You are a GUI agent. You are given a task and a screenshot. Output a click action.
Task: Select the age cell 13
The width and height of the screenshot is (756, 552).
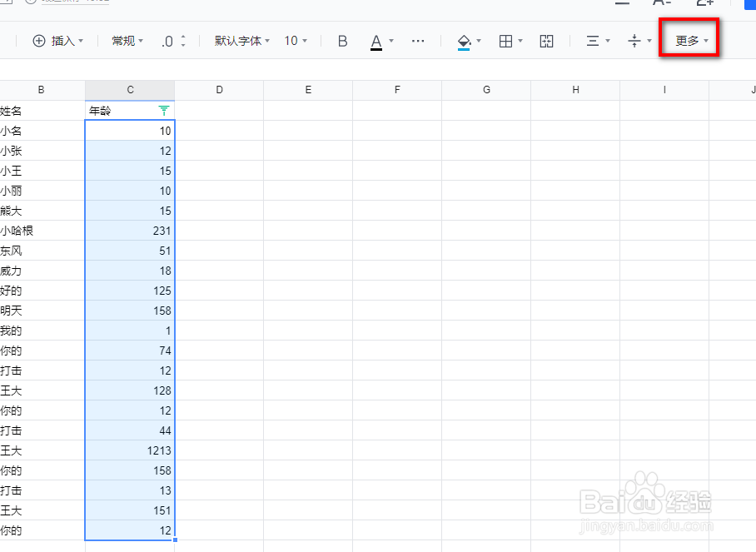click(130, 490)
